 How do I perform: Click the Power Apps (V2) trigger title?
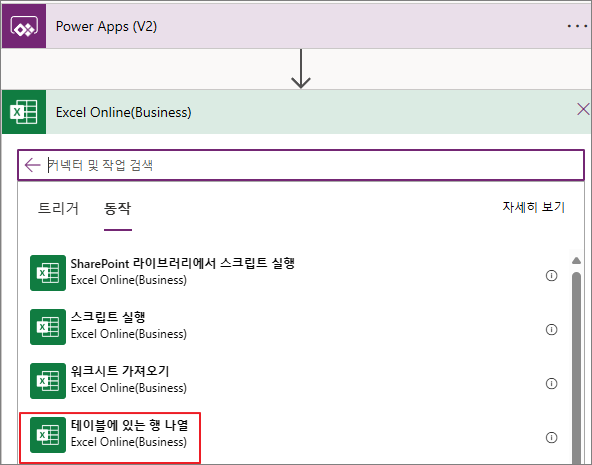(106, 26)
